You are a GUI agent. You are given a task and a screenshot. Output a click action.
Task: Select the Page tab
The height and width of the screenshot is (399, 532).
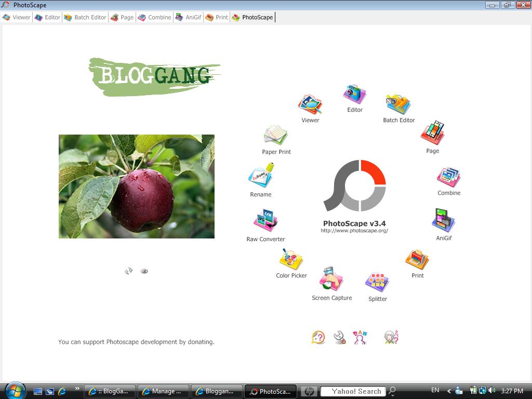pyautogui.click(x=122, y=17)
